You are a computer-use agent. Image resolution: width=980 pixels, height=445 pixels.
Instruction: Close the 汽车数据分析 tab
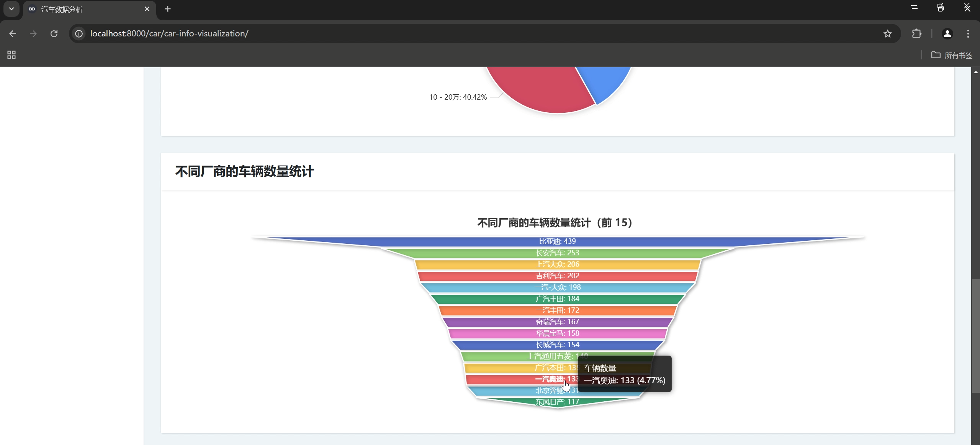[x=147, y=9]
